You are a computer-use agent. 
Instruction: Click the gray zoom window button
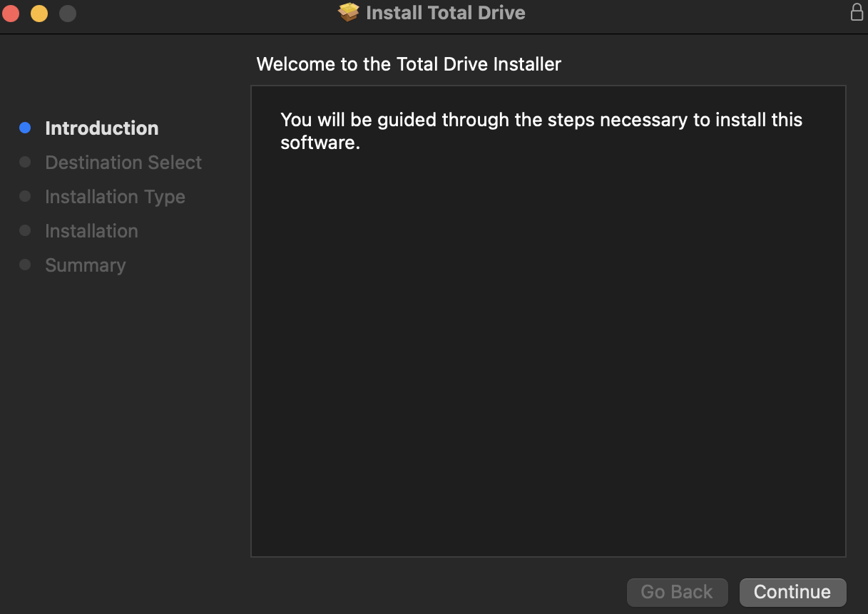(66, 12)
